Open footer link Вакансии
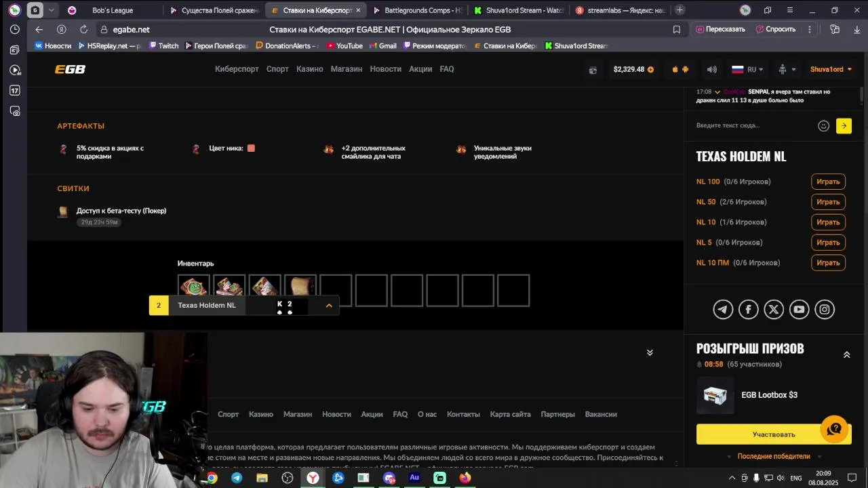The height and width of the screenshot is (488, 868). tap(601, 414)
